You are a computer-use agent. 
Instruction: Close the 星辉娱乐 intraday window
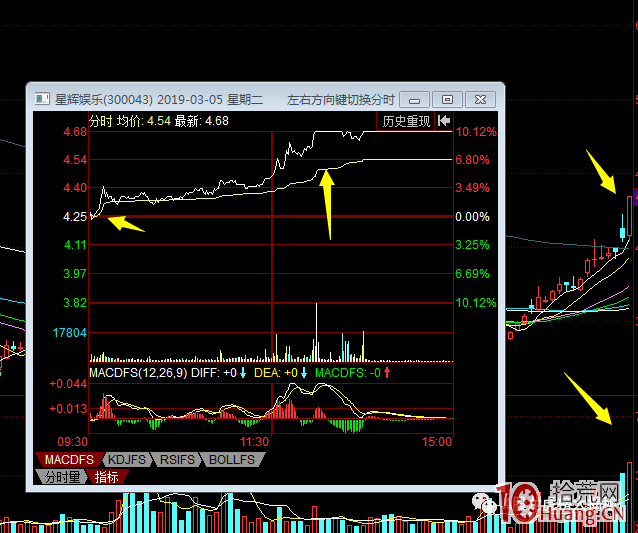tap(480, 100)
